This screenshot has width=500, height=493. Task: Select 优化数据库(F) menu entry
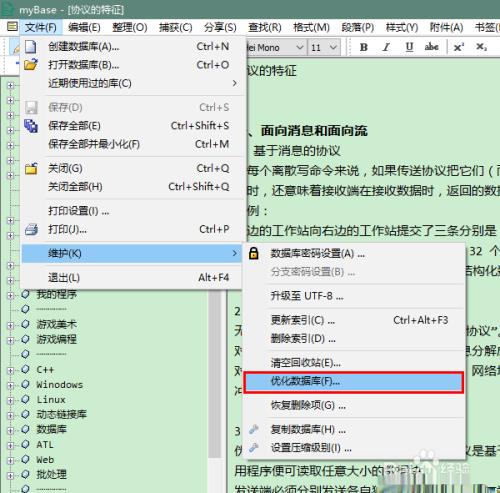(x=353, y=382)
